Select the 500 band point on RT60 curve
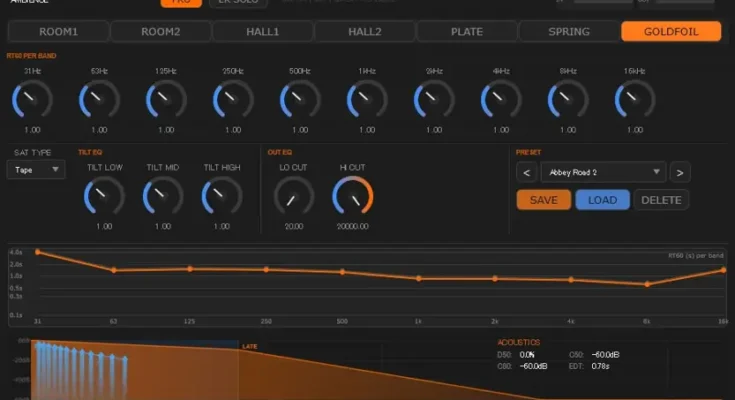The image size is (735, 400). (x=343, y=272)
